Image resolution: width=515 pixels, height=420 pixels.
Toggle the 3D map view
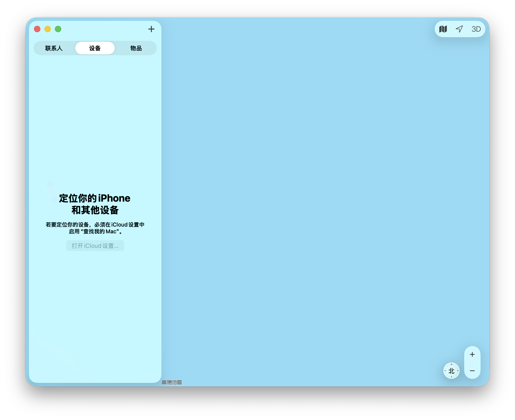[476, 29]
